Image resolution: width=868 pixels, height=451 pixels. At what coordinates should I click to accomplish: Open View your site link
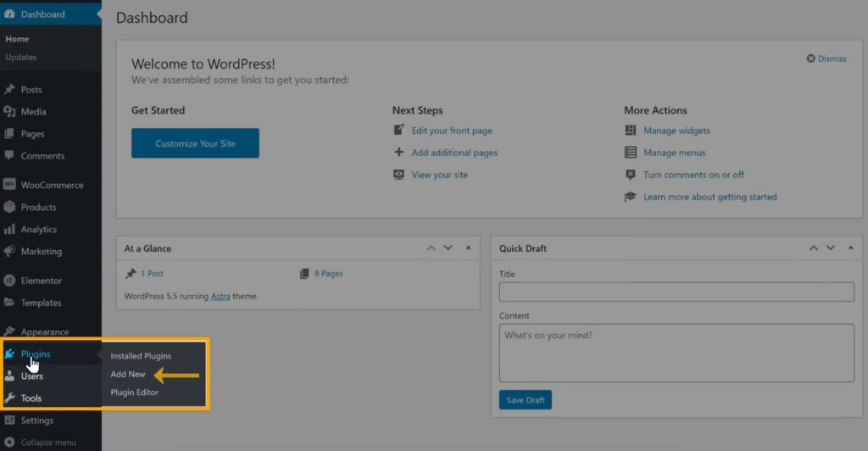coord(440,175)
